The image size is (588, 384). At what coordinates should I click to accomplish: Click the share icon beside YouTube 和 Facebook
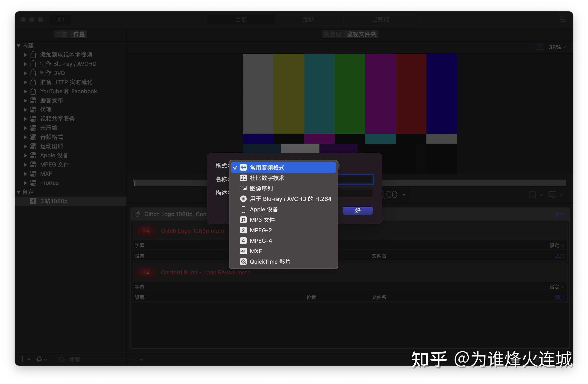click(x=33, y=91)
